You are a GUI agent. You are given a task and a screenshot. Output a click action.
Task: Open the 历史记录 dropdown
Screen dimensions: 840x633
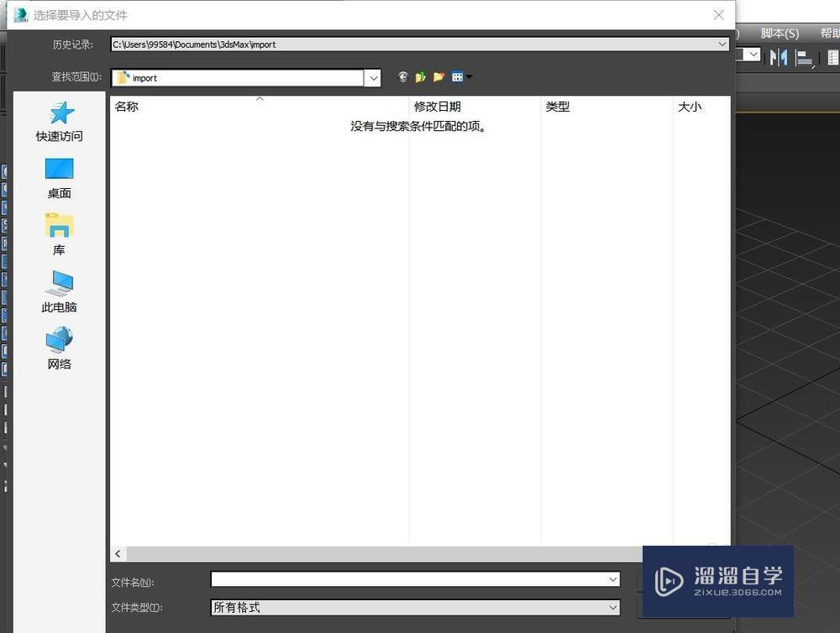(x=721, y=44)
